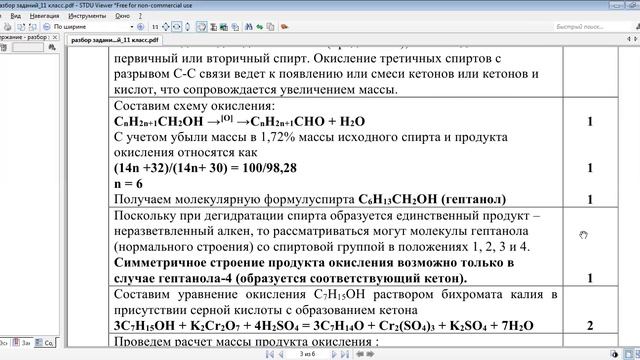Click binoculars search icon in side panel
Viewport: 640px width, 360px height.
pos(52,47)
